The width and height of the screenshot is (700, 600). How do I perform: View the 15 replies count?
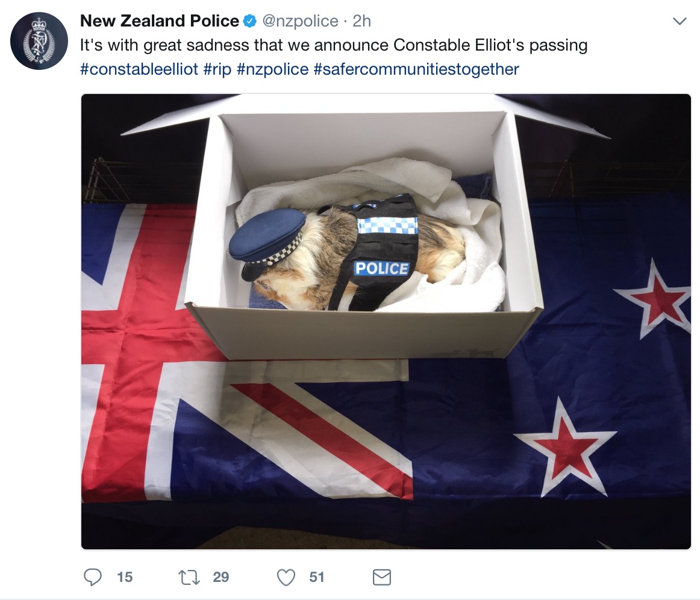click(125, 577)
